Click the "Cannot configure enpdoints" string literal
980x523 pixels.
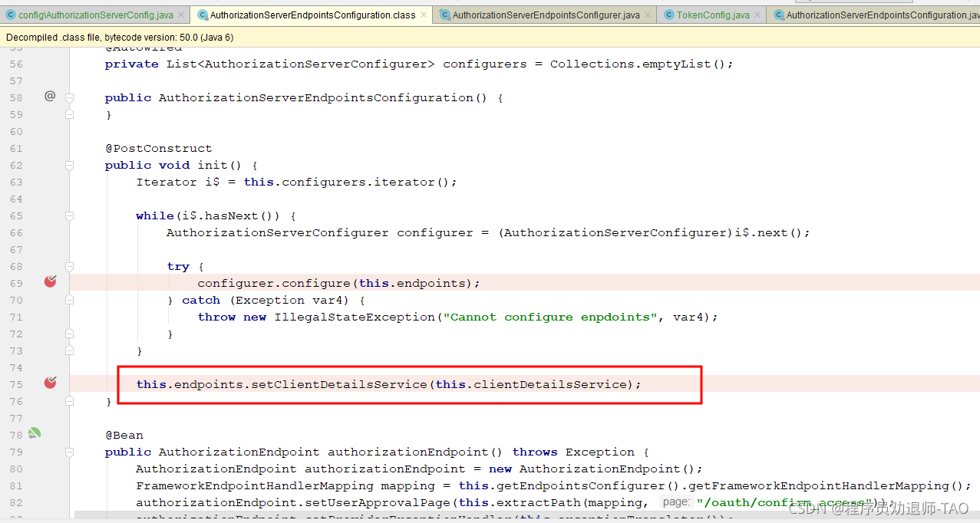click(x=549, y=317)
